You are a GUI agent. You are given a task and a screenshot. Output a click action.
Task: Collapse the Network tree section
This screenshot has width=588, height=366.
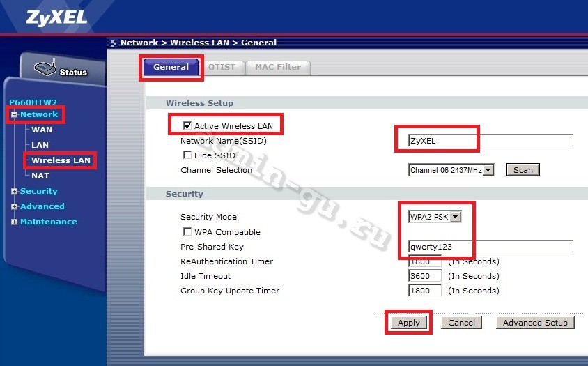click(14, 114)
